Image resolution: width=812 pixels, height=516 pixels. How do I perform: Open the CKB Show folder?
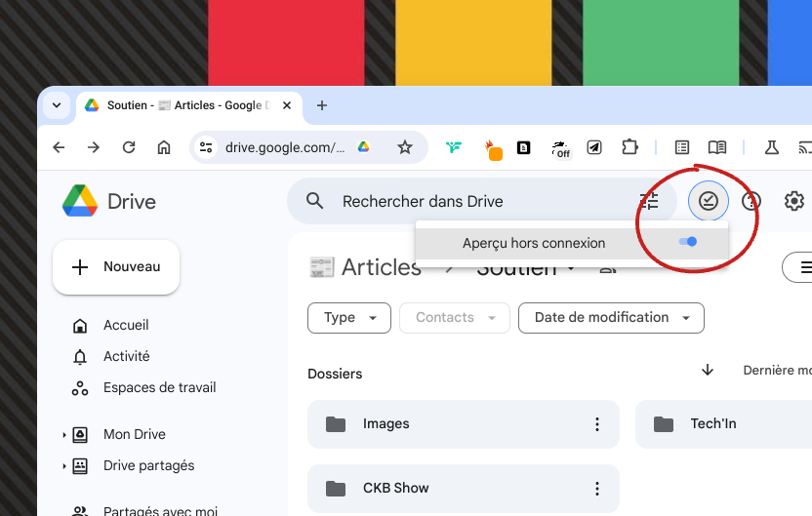(x=463, y=488)
